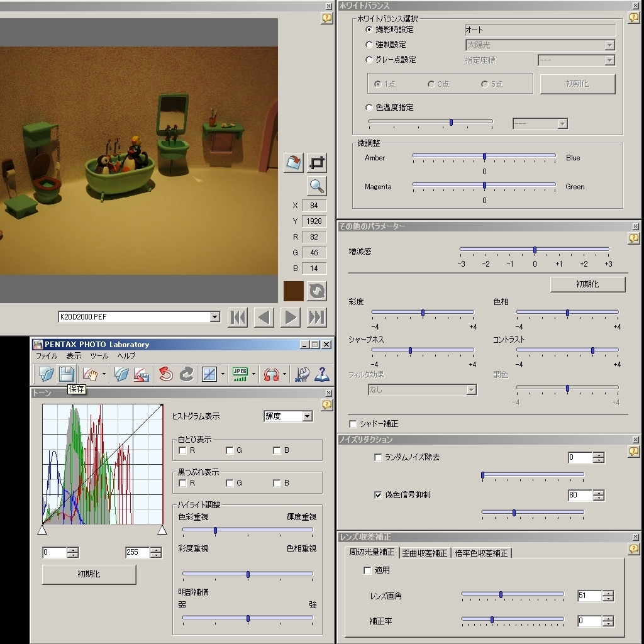
Task: Open the tone curve toolbar icon
Action: (x=209, y=374)
